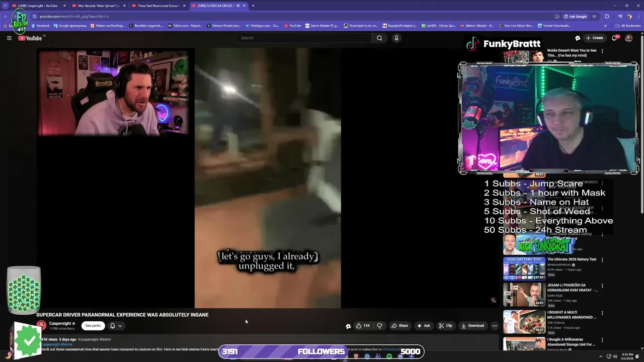Viewport: 644px width, 362px height.
Task: Create a clip with the Clip button
Action: pyautogui.click(x=445, y=326)
